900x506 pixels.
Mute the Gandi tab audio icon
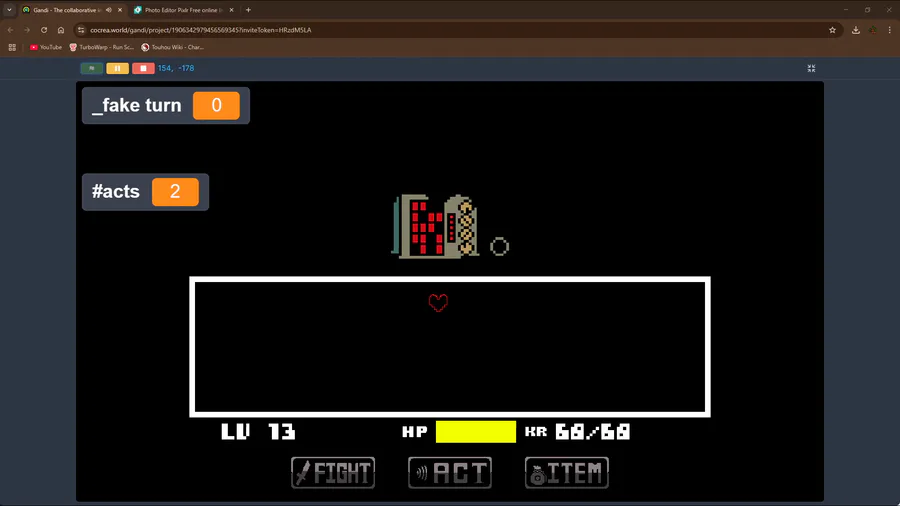coord(108,10)
